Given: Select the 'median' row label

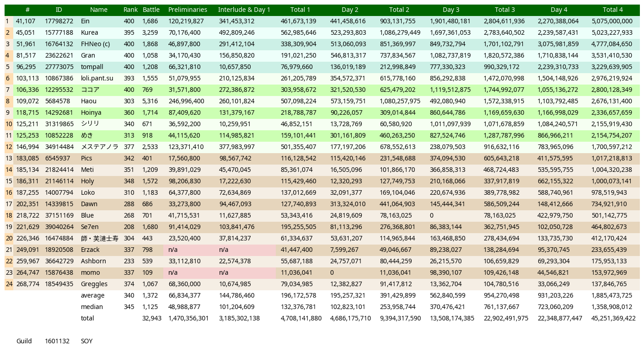Looking at the screenshot, I should point(92,307).
